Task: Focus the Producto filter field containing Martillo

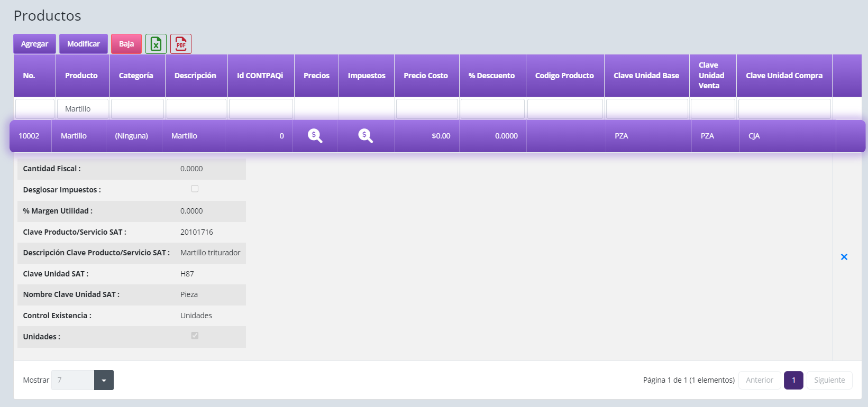Action: click(83, 109)
